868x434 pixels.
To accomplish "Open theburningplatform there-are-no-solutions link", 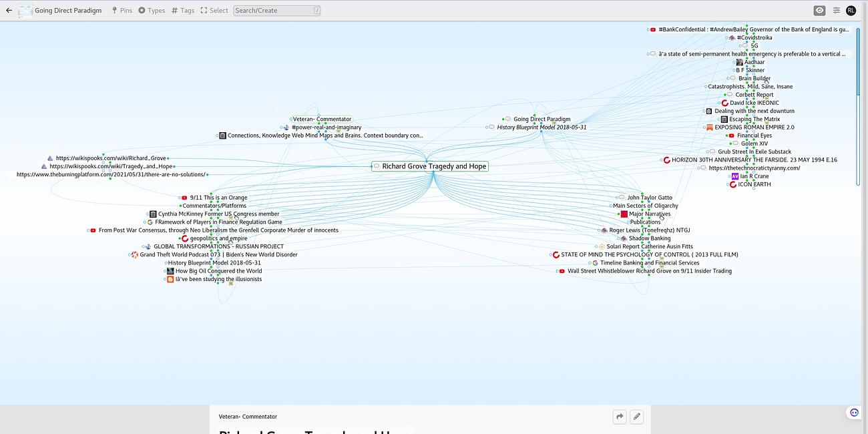I will (x=110, y=175).
